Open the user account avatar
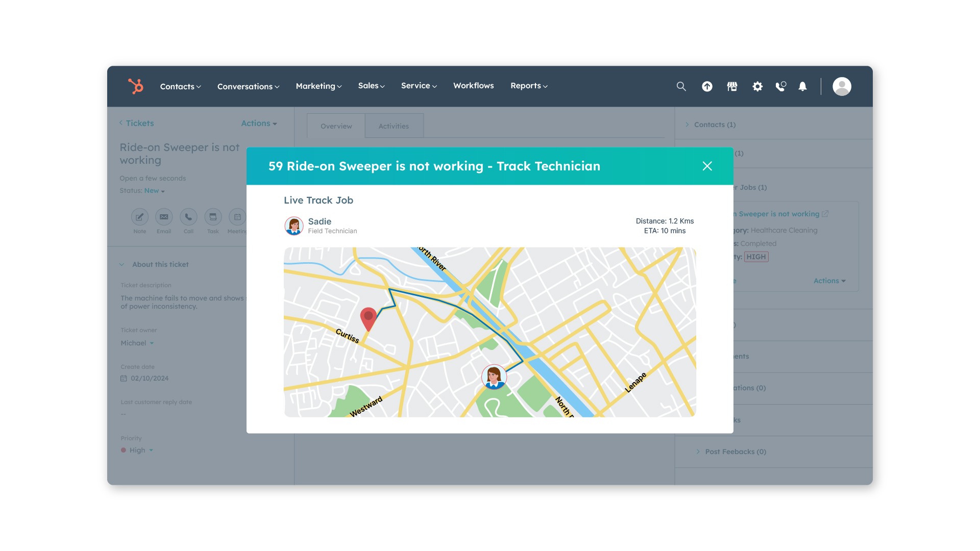 [x=842, y=86]
